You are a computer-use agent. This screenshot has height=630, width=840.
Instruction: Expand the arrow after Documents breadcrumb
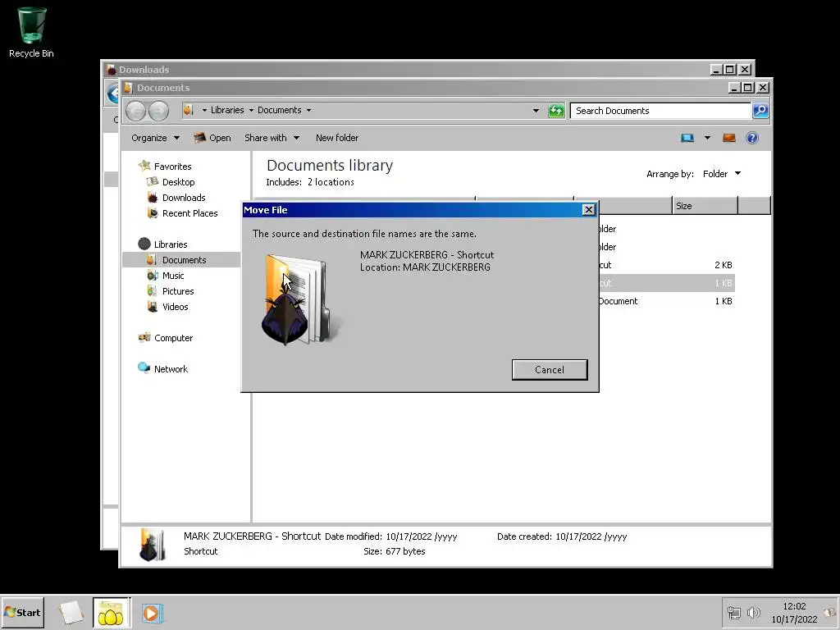[x=308, y=111]
